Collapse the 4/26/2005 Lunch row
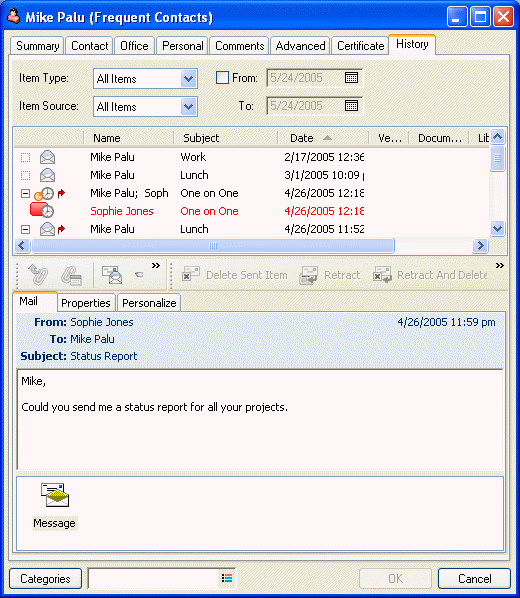 (x=26, y=230)
